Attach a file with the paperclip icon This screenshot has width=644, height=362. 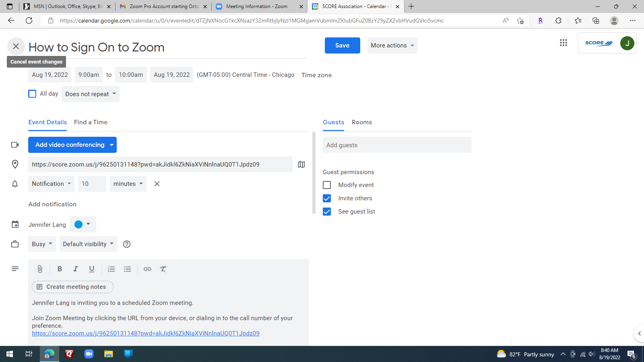tap(40, 269)
